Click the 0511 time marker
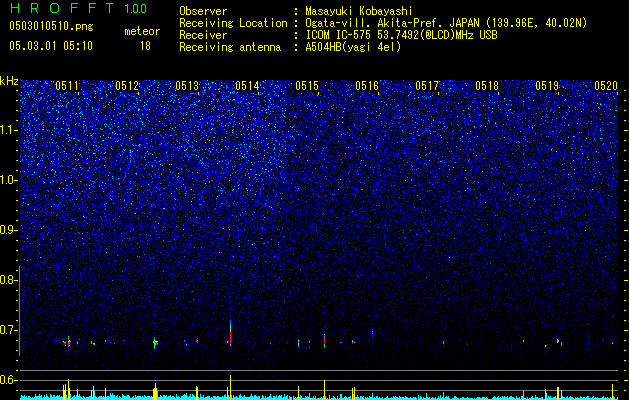The height and width of the screenshot is (400, 629). [67, 86]
